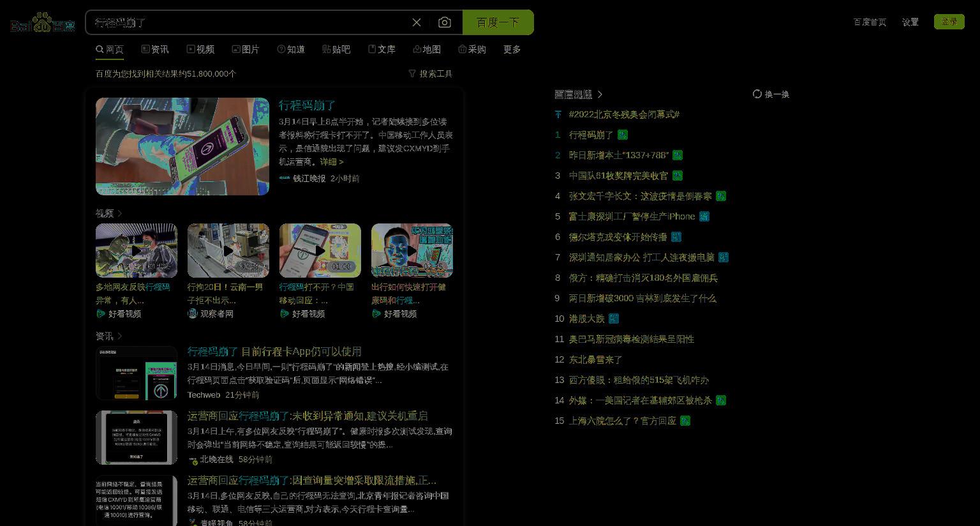
Task: Click 好看视频 icon under first video
Action: (101, 313)
